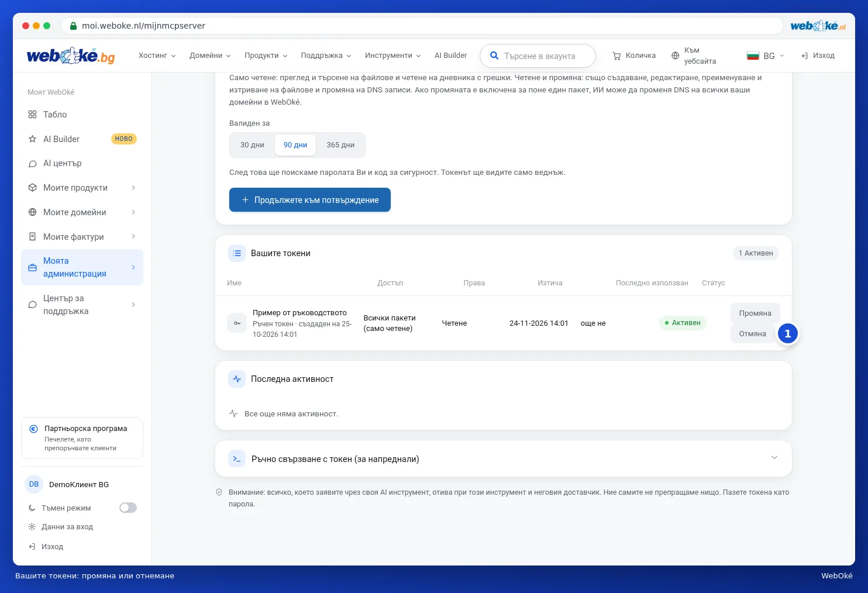The image size is (868, 593).
Task: Open the Хостинг menu
Action: click(x=157, y=56)
